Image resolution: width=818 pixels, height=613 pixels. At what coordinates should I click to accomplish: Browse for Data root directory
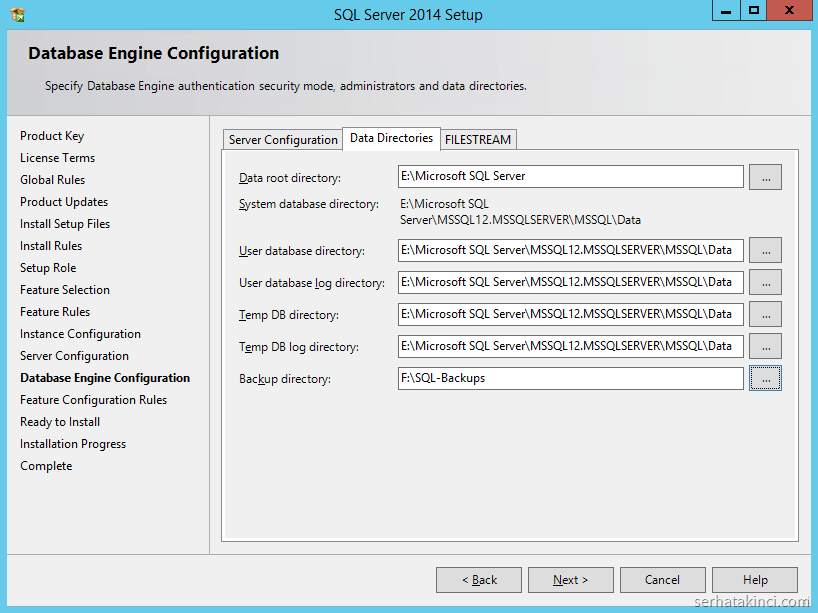[x=765, y=177]
